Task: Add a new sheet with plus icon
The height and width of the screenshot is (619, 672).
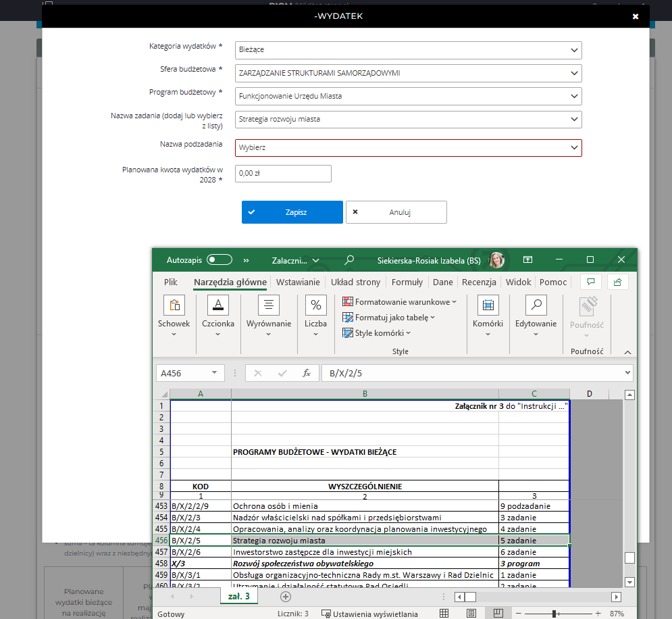Action: click(286, 597)
